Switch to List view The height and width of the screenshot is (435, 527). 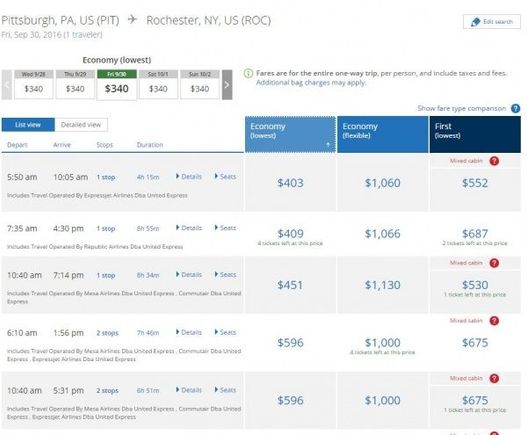[x=28, y=125]
